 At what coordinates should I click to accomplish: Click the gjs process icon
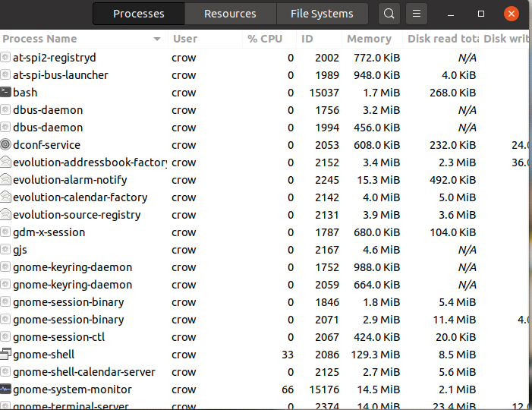point(5,250)
